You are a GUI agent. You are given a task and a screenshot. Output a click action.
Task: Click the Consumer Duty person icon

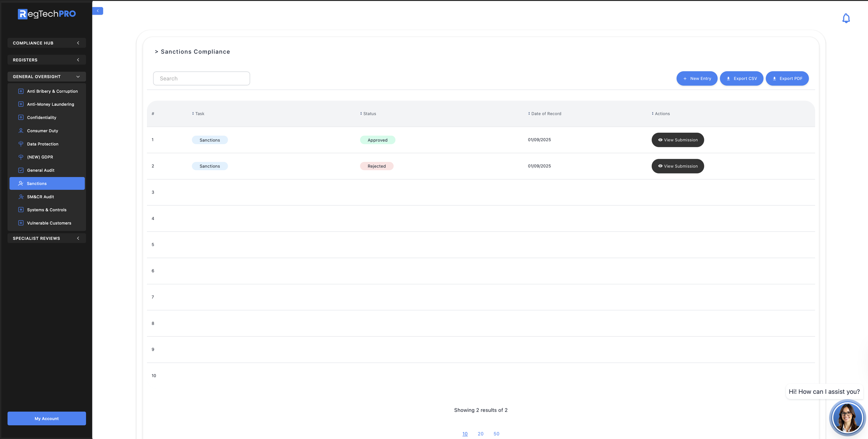coord(21,131)
